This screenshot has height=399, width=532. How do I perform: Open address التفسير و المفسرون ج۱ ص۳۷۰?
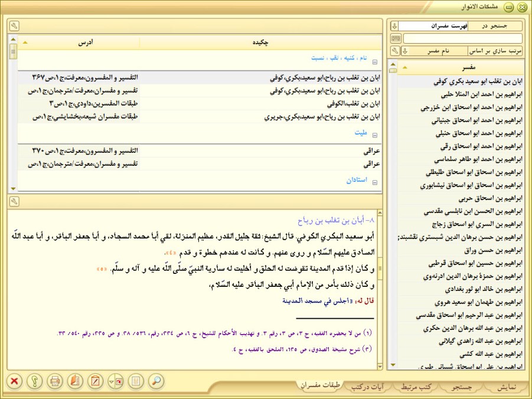point(79,151)
